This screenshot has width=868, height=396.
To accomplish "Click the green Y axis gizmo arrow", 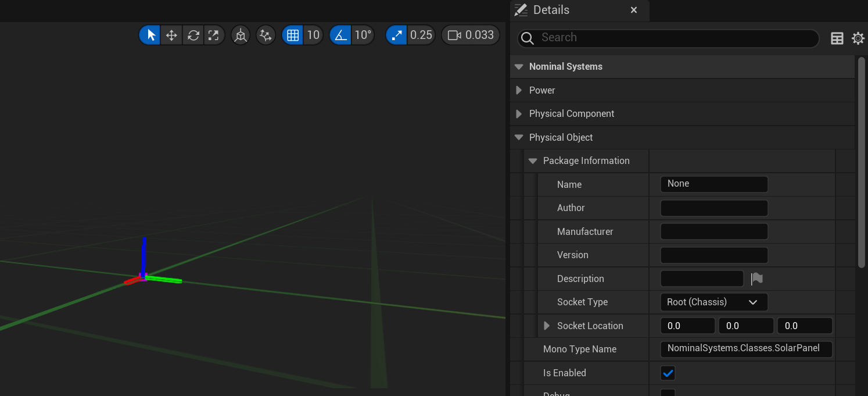I will (164, 280).
